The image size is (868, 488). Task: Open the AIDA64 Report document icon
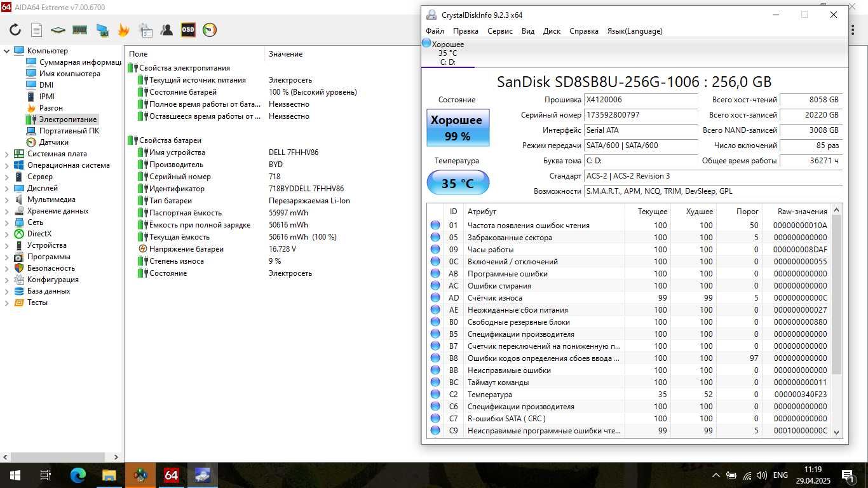click(x=37, y=29)
